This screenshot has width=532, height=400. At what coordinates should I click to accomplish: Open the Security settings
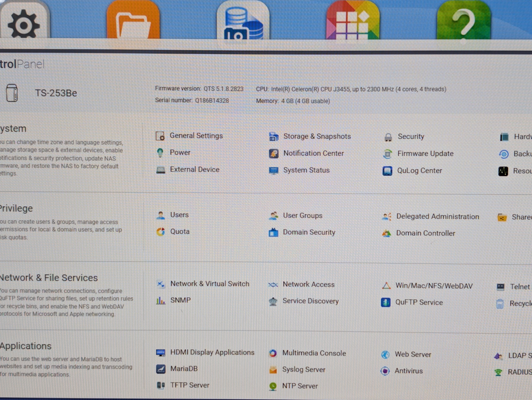[x=411, y=137]
